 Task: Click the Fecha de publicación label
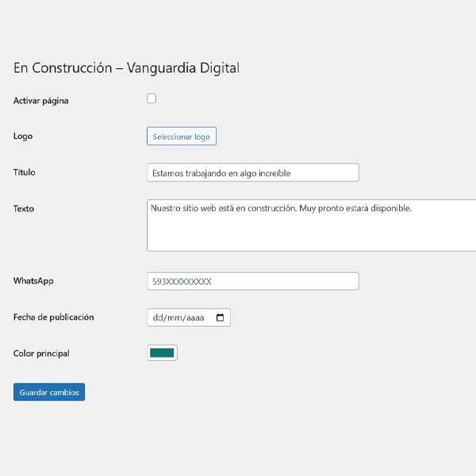54,317
